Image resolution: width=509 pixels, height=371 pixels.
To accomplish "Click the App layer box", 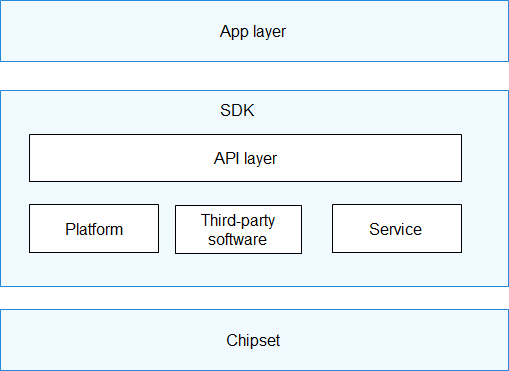I will point(254,31).
